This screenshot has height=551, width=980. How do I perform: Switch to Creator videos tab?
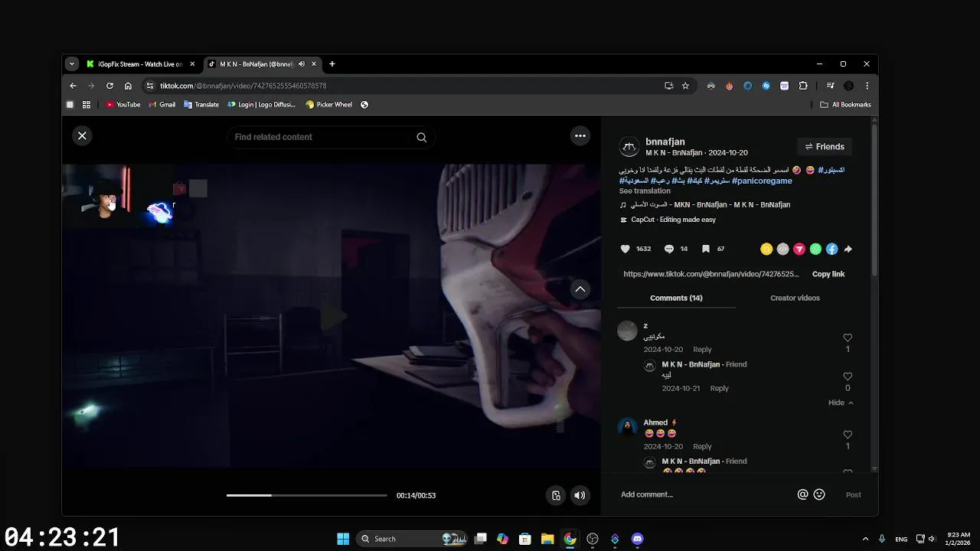click(x=795, y=298)
